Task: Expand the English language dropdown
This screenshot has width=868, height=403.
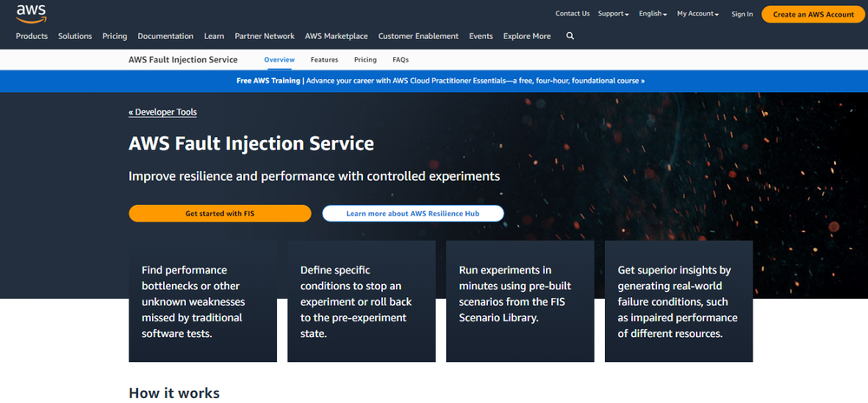Action: pos(653,14)
